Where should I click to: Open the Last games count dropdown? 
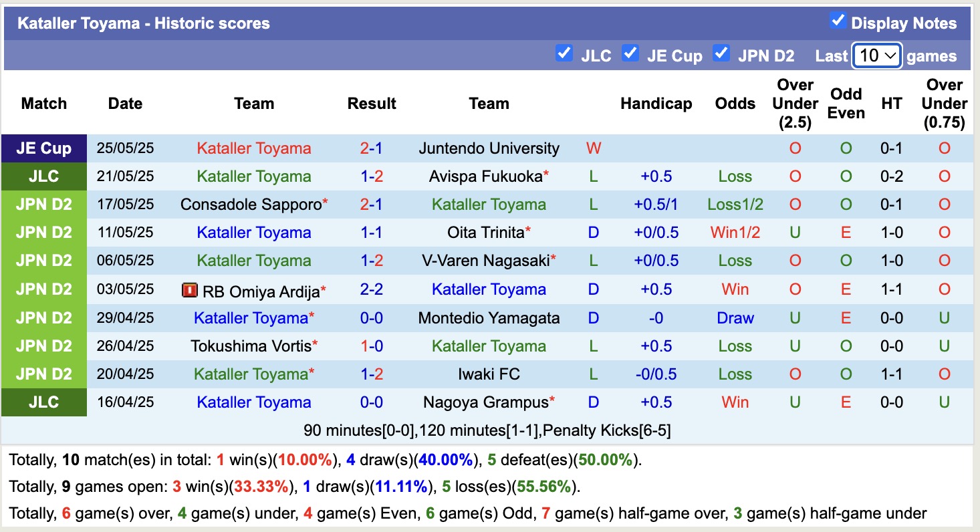pyautogui.click(x=877, y=55)
